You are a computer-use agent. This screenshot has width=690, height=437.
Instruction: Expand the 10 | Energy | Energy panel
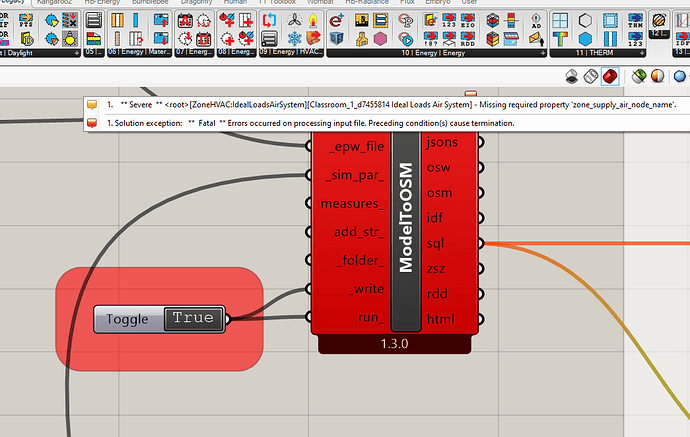point(543,53)
